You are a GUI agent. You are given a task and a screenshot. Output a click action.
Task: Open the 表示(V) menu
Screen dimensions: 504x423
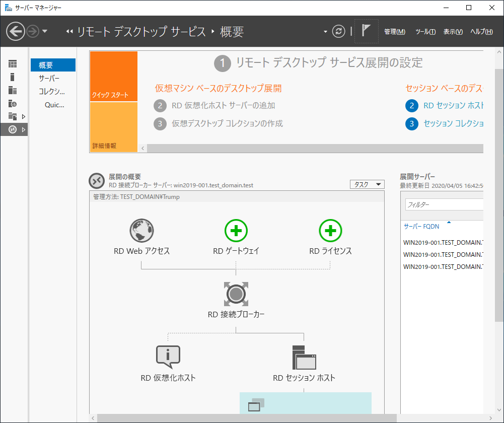(x=453, y=32)
